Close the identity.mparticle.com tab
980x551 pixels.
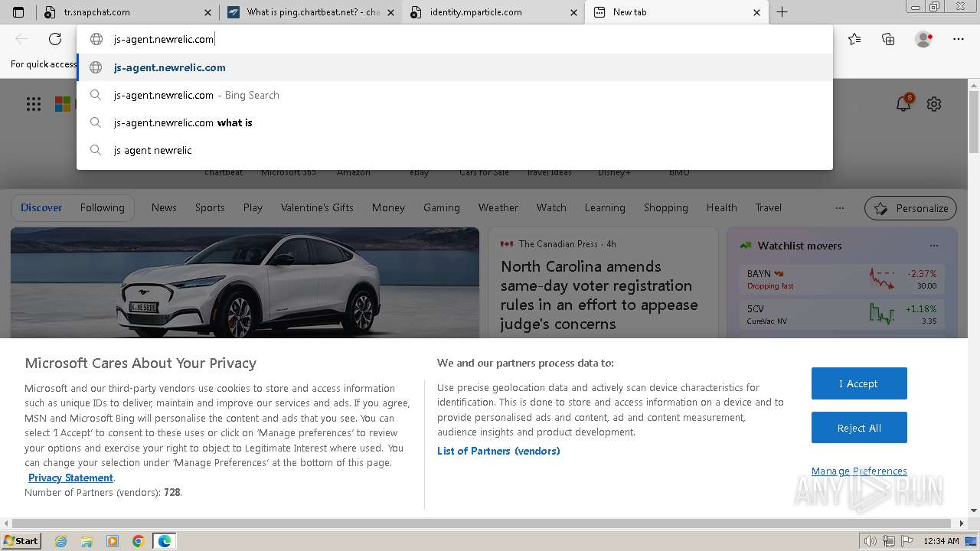click(x=574, y=12)
